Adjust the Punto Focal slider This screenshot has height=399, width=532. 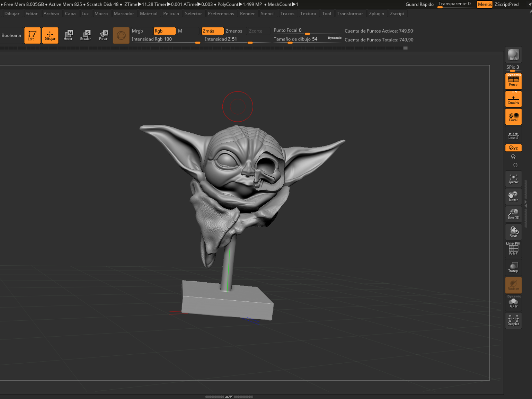click(307, 31)
